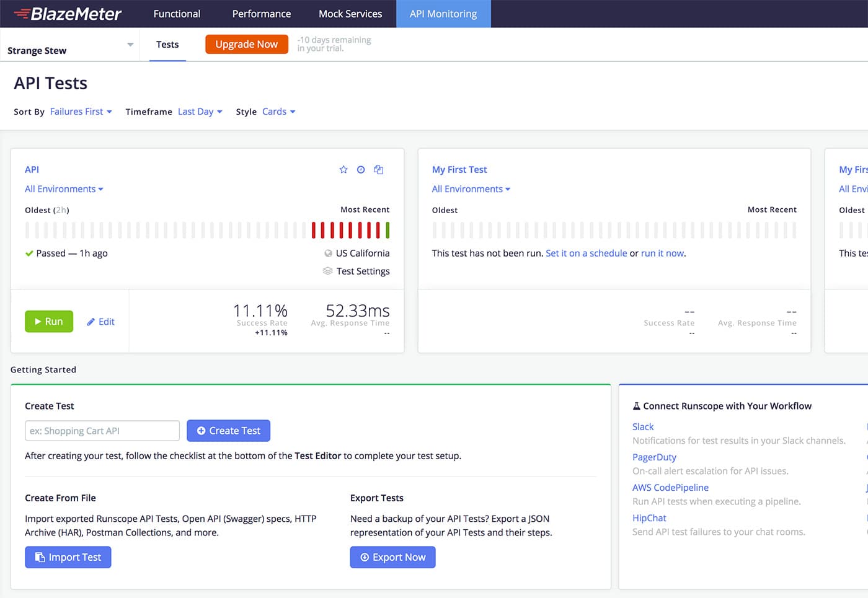Image resolution: width=868 pixels, height=598 pixels.
Task: Click the flask icon beside Connect Runscope
Action: tap(636, 406)
